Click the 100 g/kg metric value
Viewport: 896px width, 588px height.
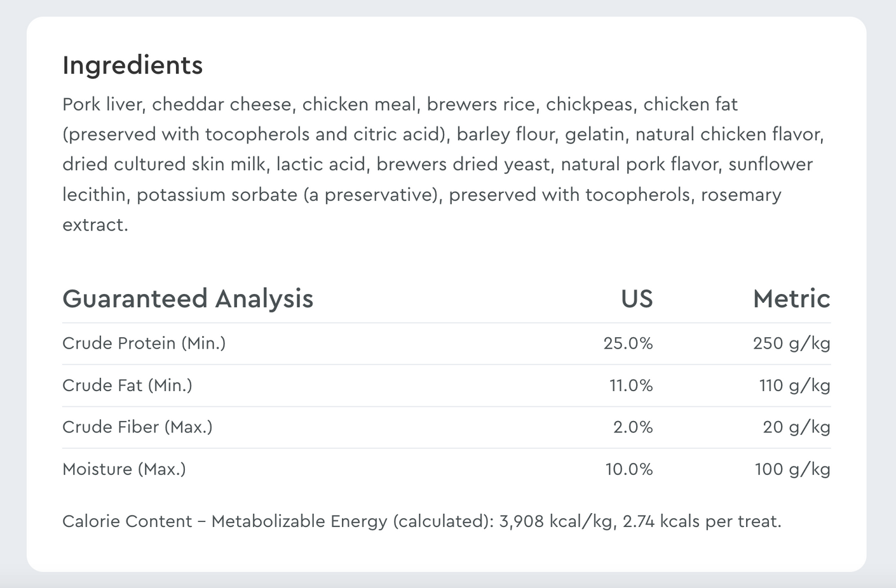(x=792, y=469)
